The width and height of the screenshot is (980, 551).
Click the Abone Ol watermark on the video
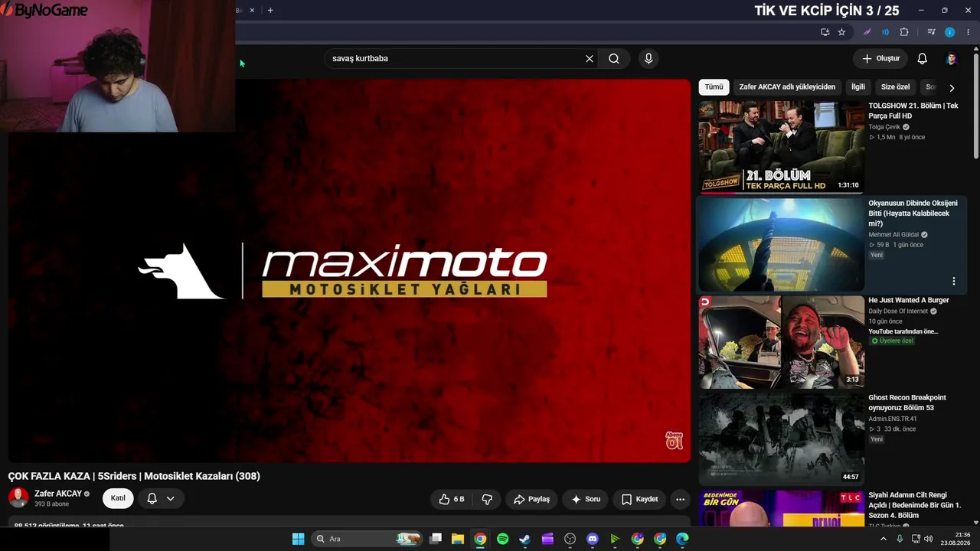pos(674,441)
